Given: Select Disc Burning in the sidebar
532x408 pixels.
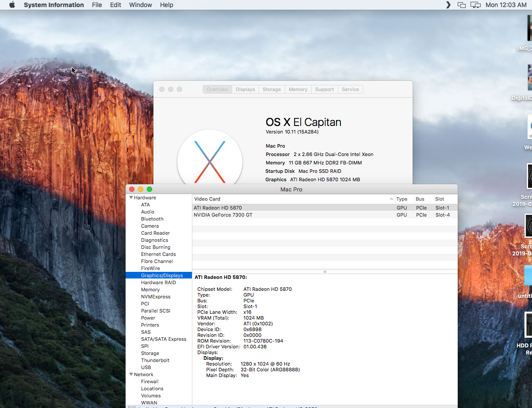Looking at the screenshot, I should 156,247.
